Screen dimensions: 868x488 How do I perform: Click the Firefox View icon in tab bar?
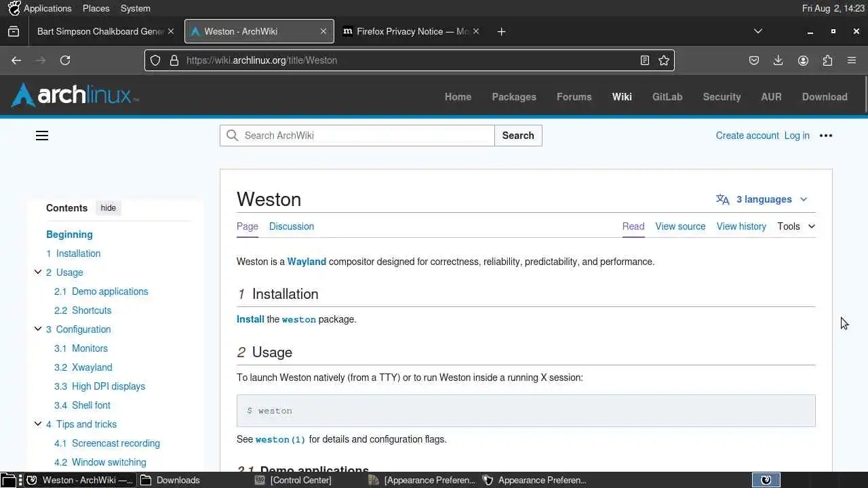[x=13, y=31]
